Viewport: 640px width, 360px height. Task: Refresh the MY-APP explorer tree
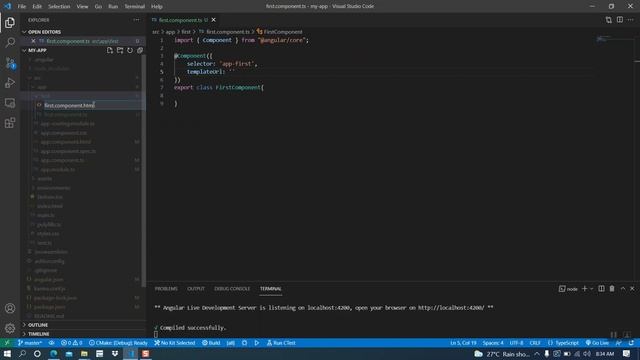click(130, 50)
